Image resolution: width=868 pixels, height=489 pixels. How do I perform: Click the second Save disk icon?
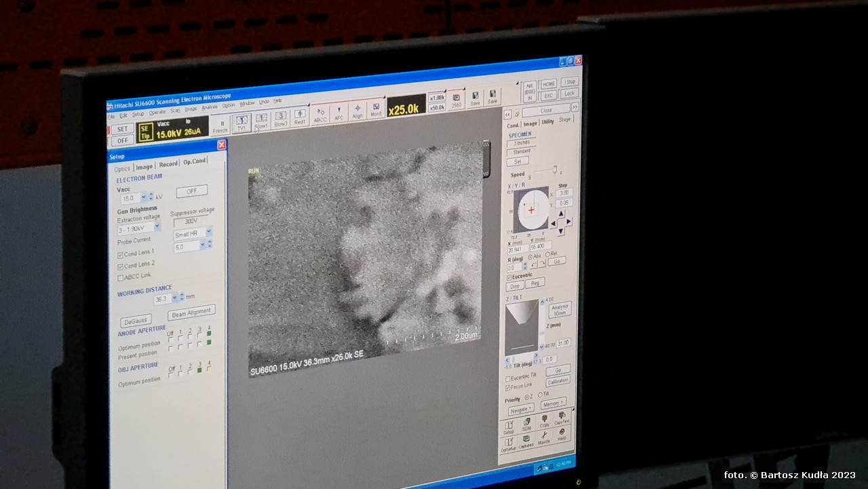click(492, 96)
